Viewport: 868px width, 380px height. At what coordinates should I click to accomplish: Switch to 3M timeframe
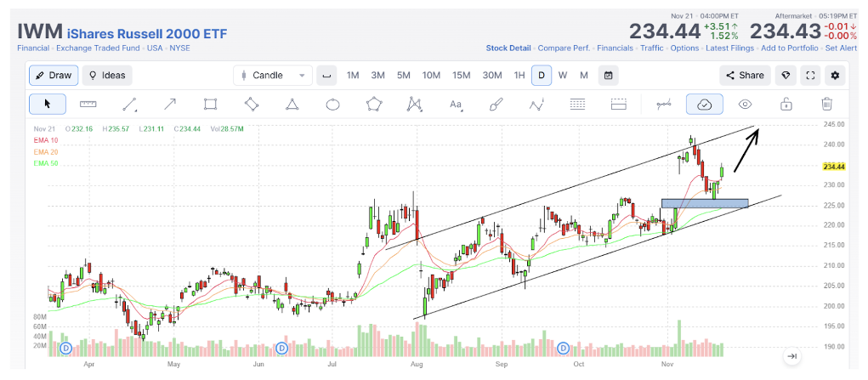[x=378, y=76]
